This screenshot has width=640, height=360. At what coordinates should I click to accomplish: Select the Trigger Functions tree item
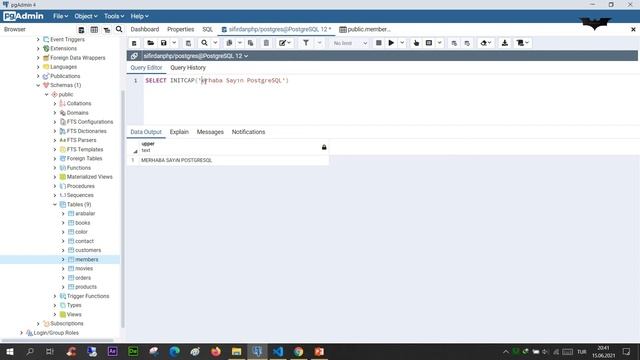(88, 296)
